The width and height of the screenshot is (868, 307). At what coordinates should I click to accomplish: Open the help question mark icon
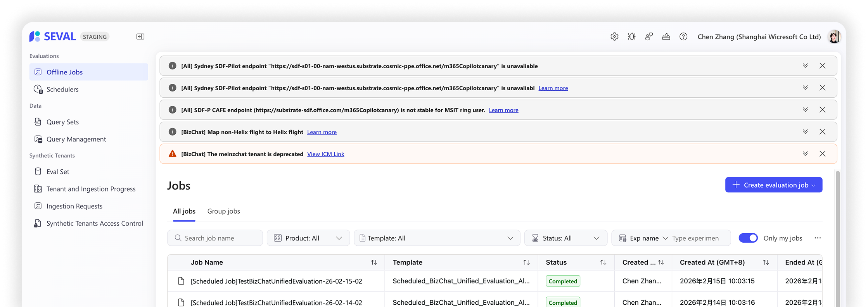683,36
